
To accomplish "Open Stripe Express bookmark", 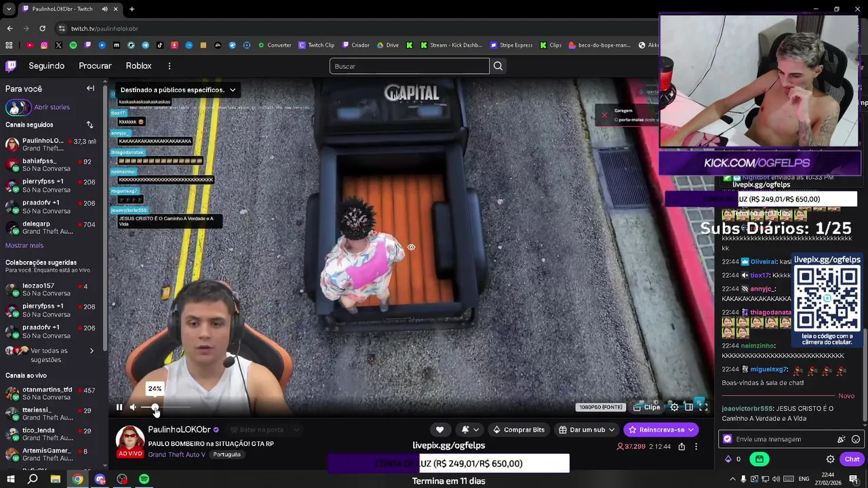I will (511, 45).
